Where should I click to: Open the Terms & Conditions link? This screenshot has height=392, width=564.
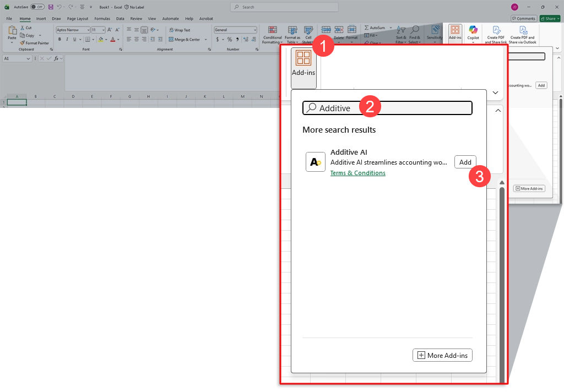click(357, 172)
